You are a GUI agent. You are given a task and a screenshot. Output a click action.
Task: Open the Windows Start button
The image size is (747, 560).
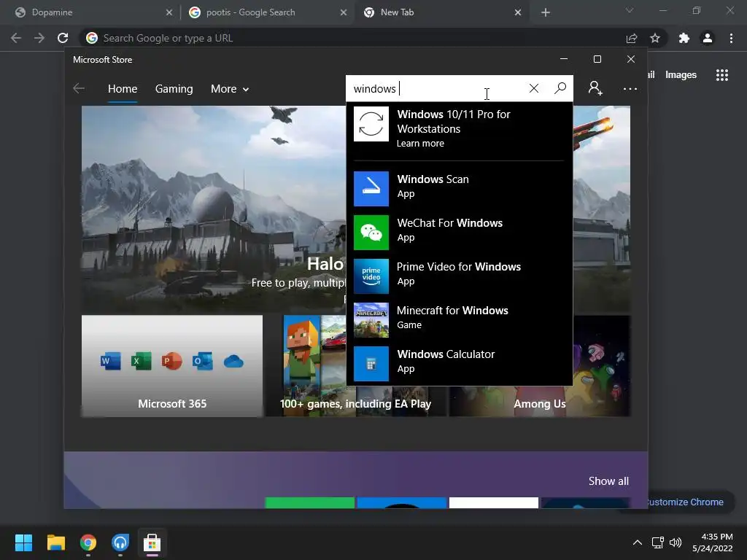23,542
